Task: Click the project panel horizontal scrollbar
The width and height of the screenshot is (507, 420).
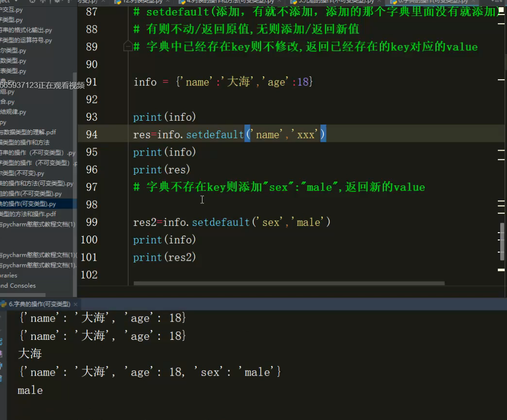Action: point(23,295)
